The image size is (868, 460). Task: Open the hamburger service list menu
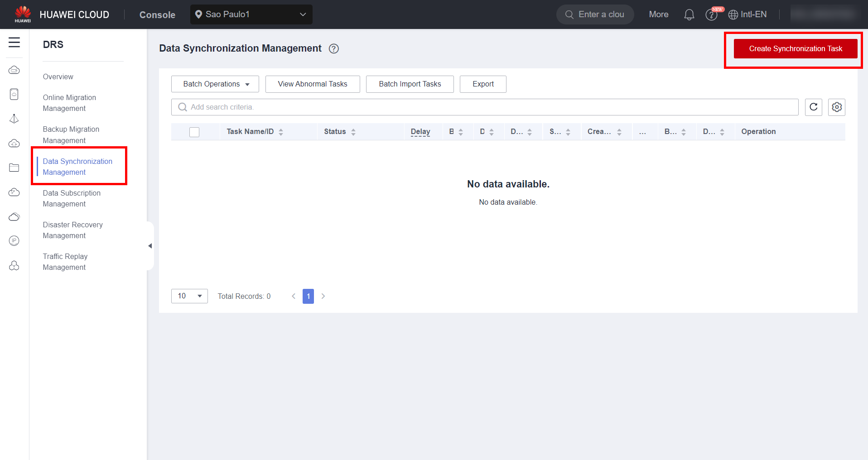(x=14, y=43)
